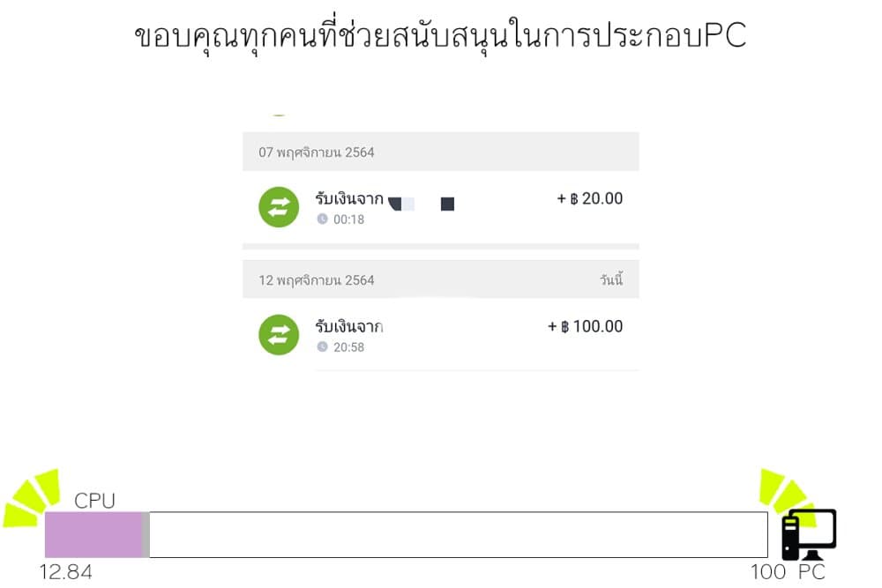Viewport: 882px width, 588px height.
Task: Click the green transfer icon for the ฿20.00 transaction
Action: [x=279, y=207]
